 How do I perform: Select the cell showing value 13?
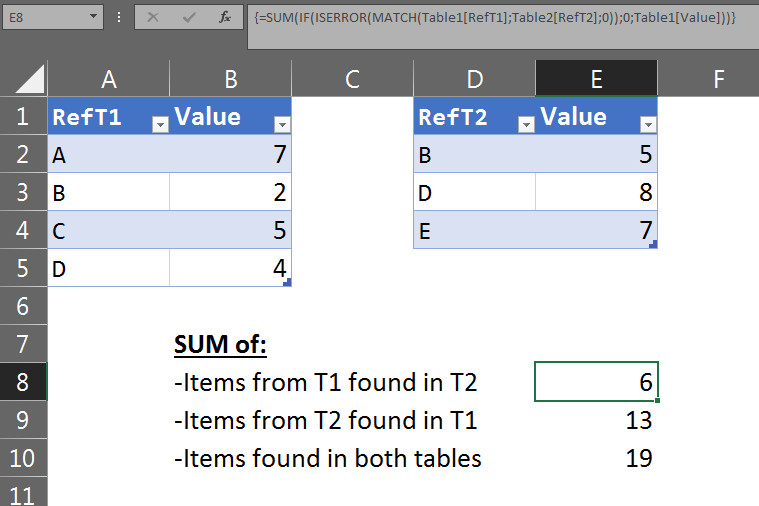pyautogui.click(x=596, y=421)
